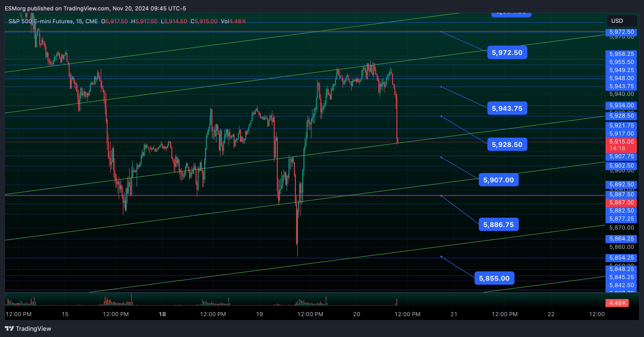Click the 5,902.50 price axis tag

[x=621, y=166]
